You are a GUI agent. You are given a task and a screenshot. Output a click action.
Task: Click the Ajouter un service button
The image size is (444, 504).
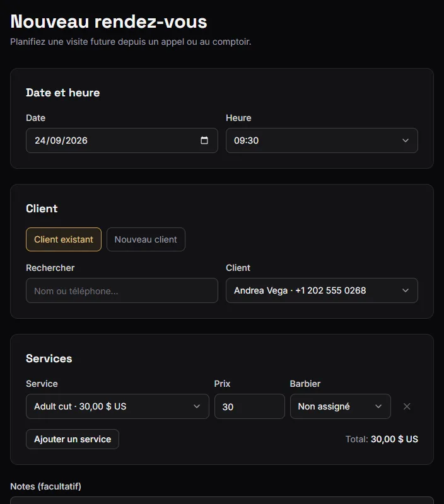tap(73, 439)
